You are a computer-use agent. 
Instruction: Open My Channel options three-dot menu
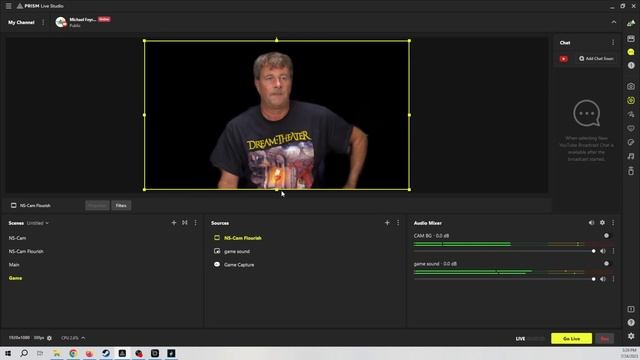coord(43,22)
